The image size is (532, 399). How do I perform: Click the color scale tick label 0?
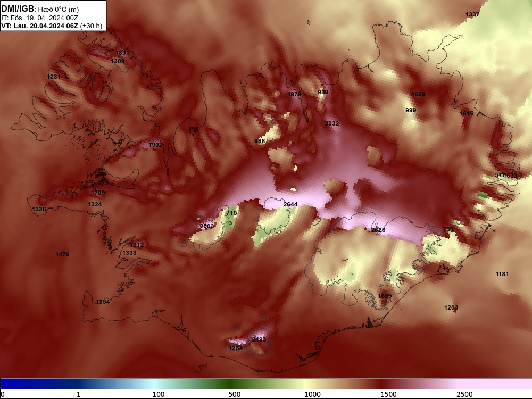coord(3,394)
